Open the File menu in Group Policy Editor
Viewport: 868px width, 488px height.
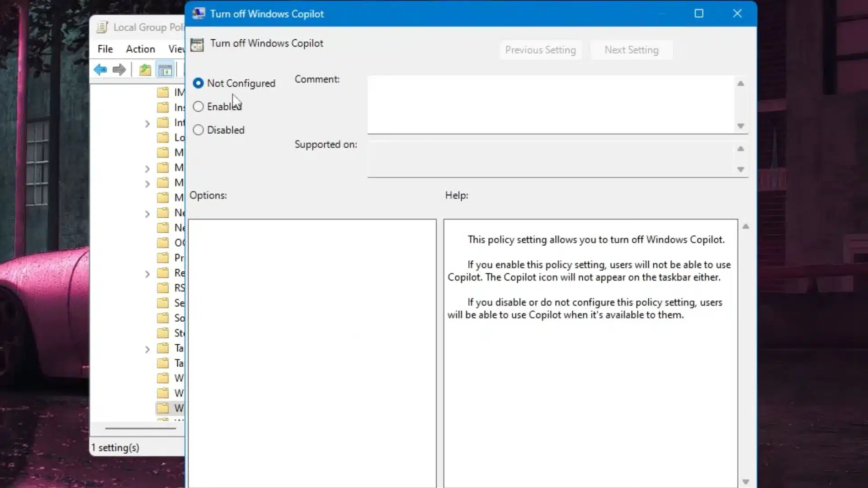(x=105, y=49)
